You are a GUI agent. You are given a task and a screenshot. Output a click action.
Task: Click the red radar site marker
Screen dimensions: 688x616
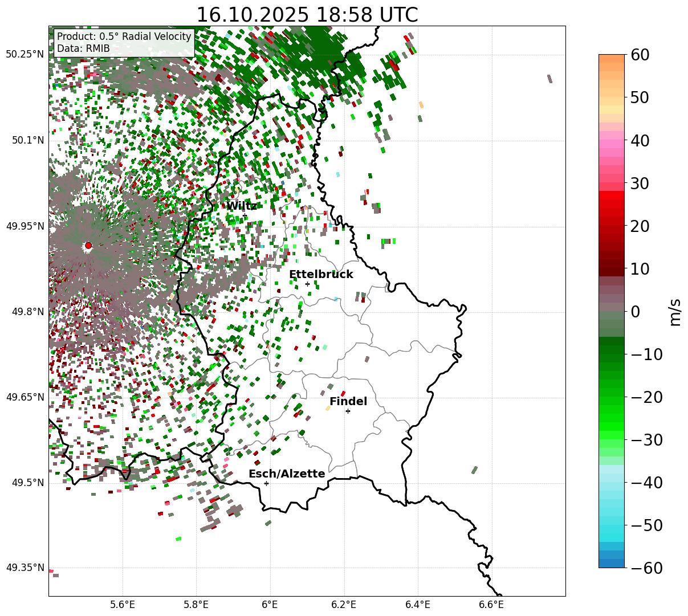pos(88,246)
